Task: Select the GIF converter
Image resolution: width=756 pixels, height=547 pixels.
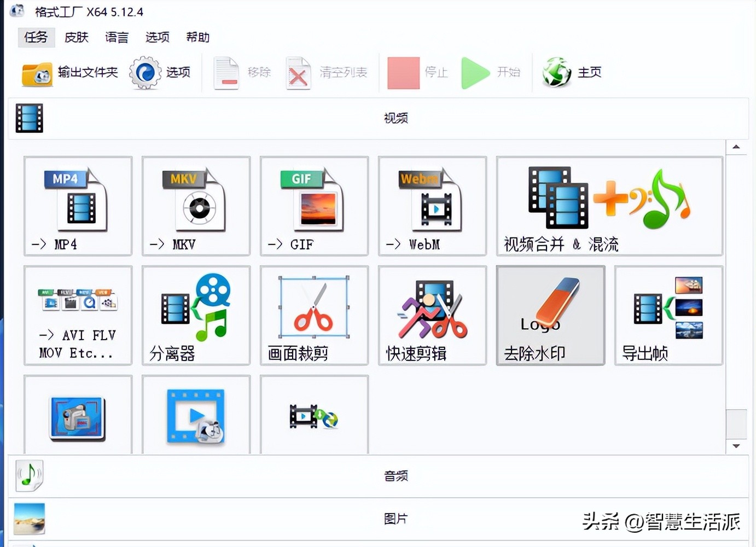Action: [x=313, y=206]
